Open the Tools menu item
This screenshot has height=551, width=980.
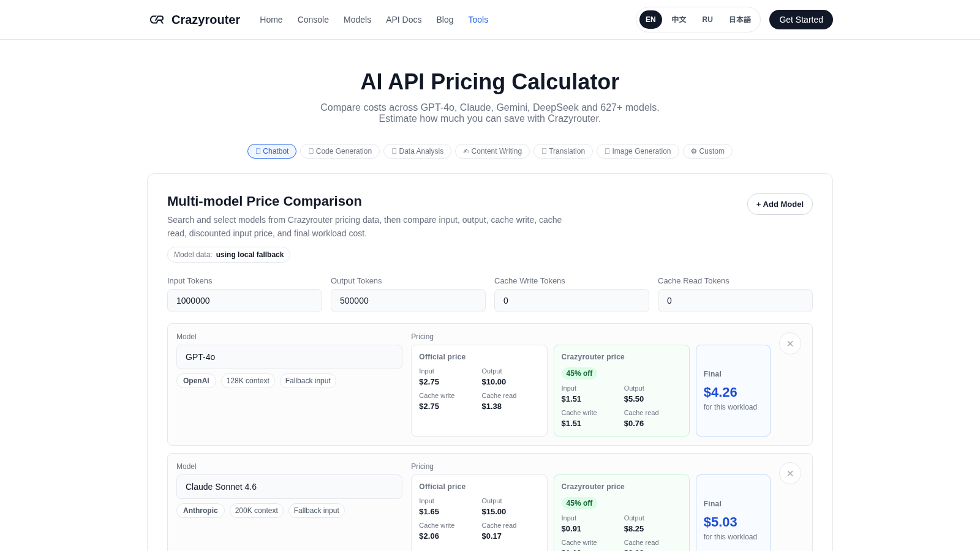click(478, 20)
